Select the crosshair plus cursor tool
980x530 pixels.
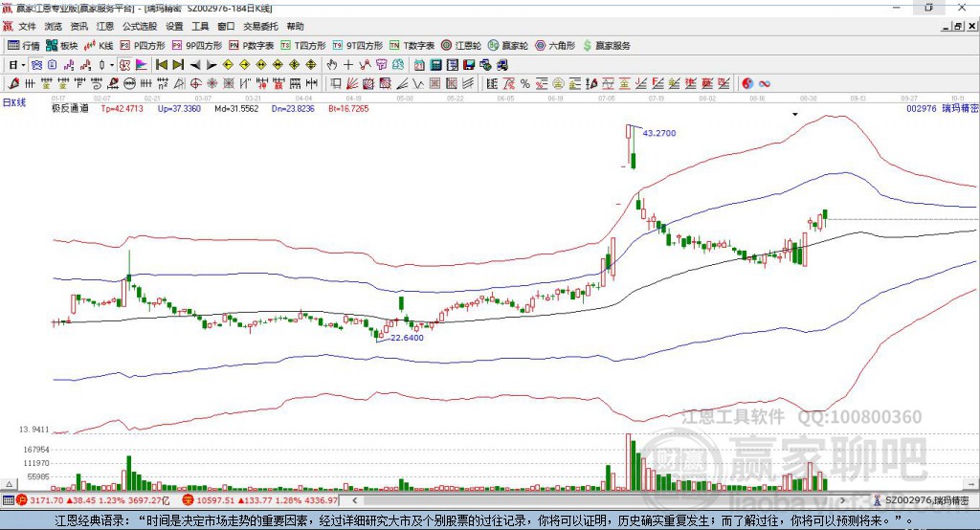click(348, 65)
